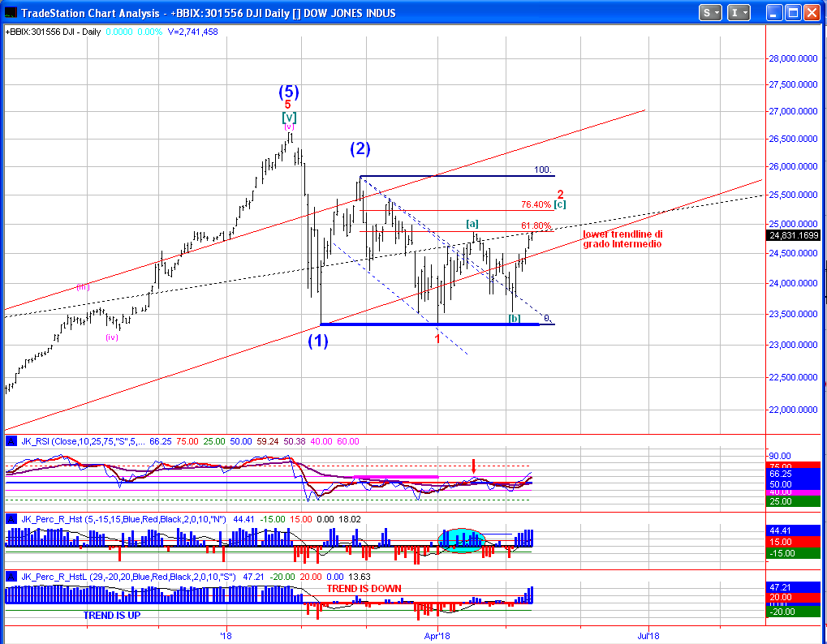Click the 44.41 value tag on axis
The image size is (827, 644).
794,530
